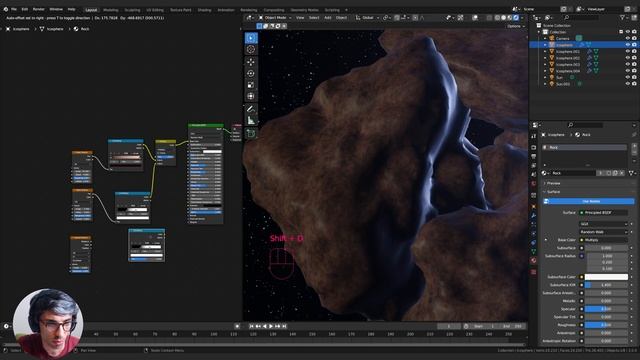
Task: Jump to the timeline end frame
Action: [x=284, y=326]
